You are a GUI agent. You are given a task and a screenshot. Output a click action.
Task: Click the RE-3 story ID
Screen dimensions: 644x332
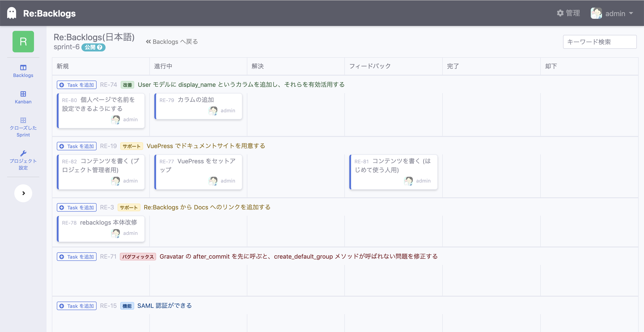pos(107,207)
